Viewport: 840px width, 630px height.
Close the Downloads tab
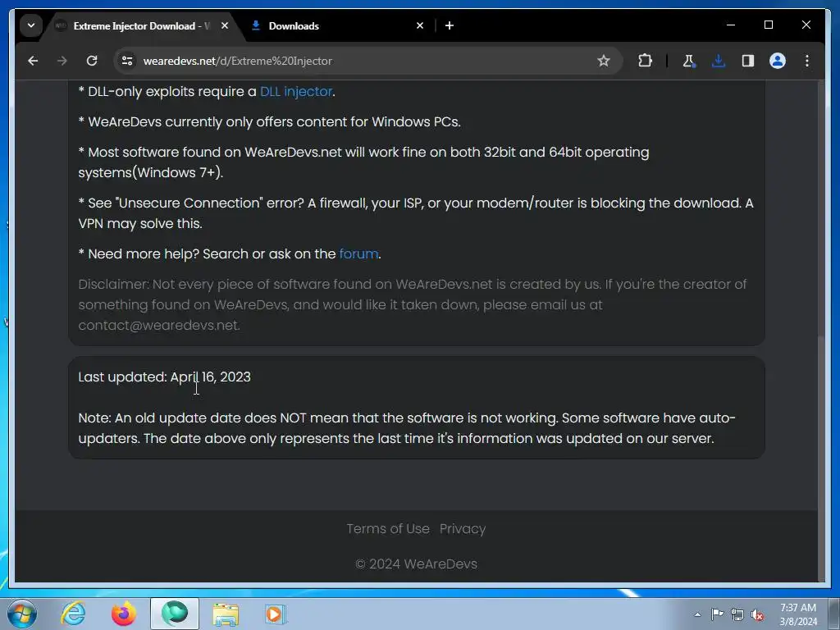pyautogui.click(x=420, y=25)
